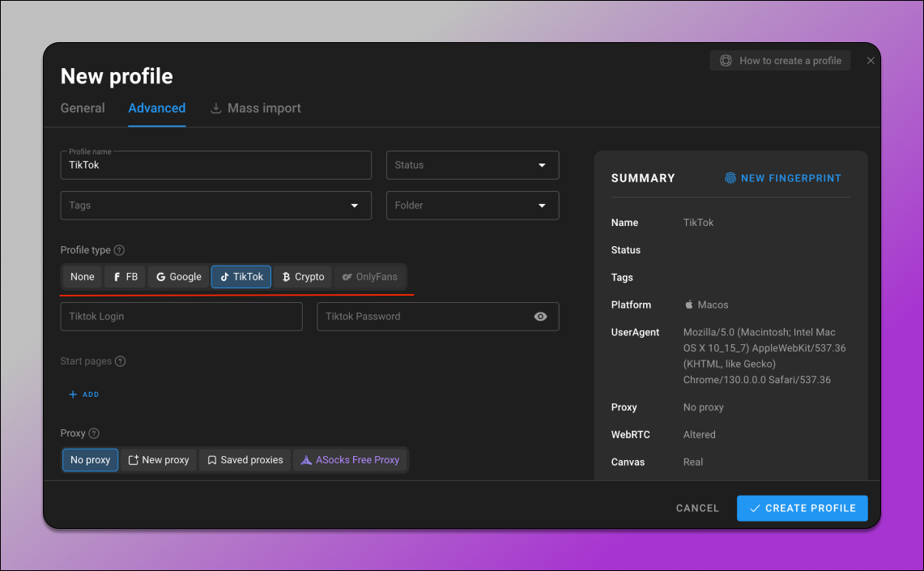Close the New profile dialog
Image resolution: width=924 pixels, height=571 pixels.
[871, 61]
